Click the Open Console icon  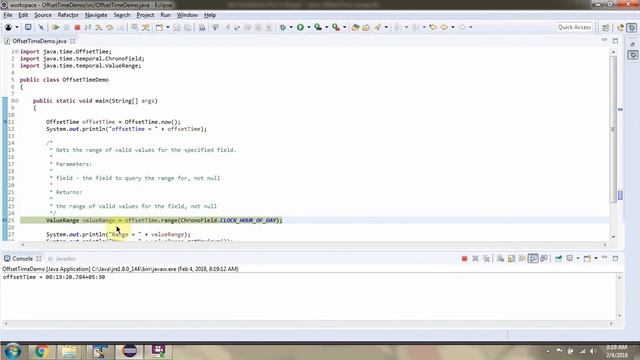(587, 258)
